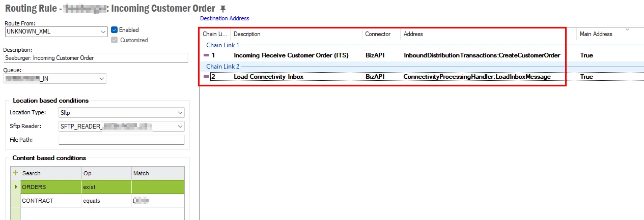Select row marker for Chain Link 1 entry
Image resolution: width=644 pixels, height=220 pixels.
coord(206,55)
